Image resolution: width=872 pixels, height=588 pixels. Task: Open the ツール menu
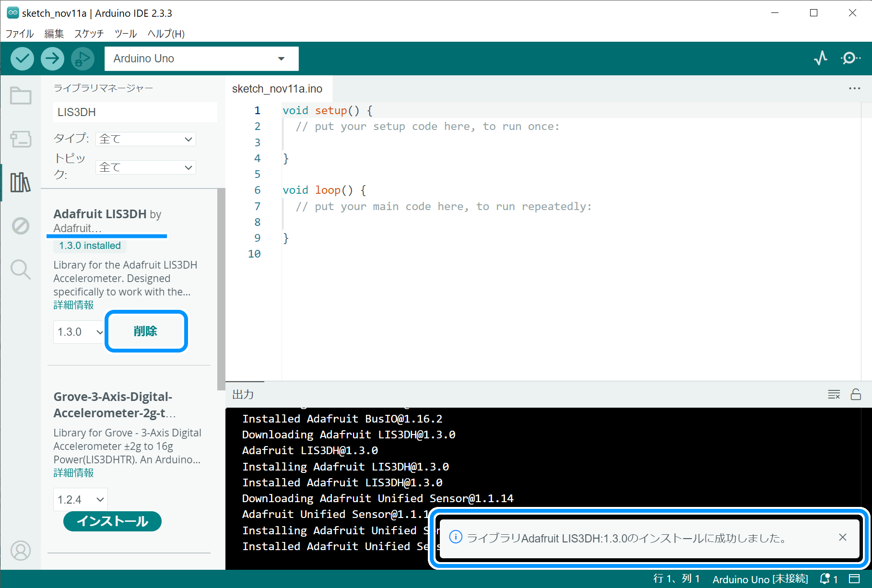coord(126,34)
